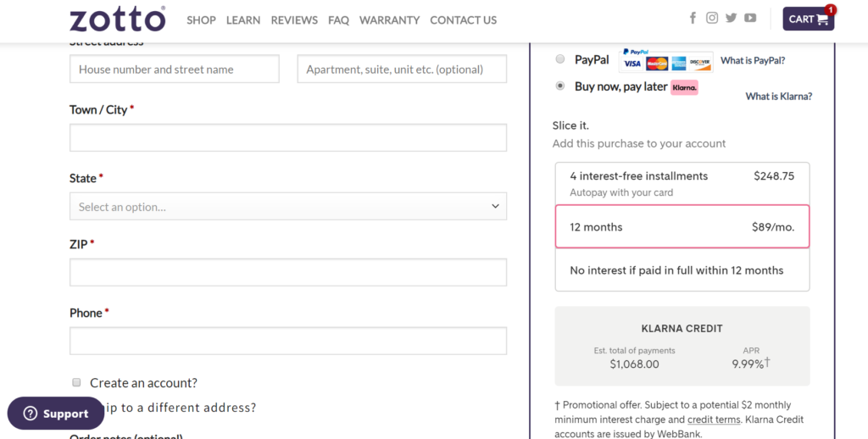The width and height of the screenshot is (868, 439).
Task: Open Zotto's YouTube channel icon
Action: tap(750, 18)
